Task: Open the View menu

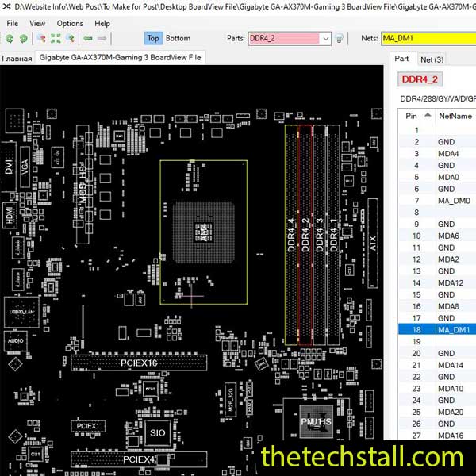Action: click(37, 23)
